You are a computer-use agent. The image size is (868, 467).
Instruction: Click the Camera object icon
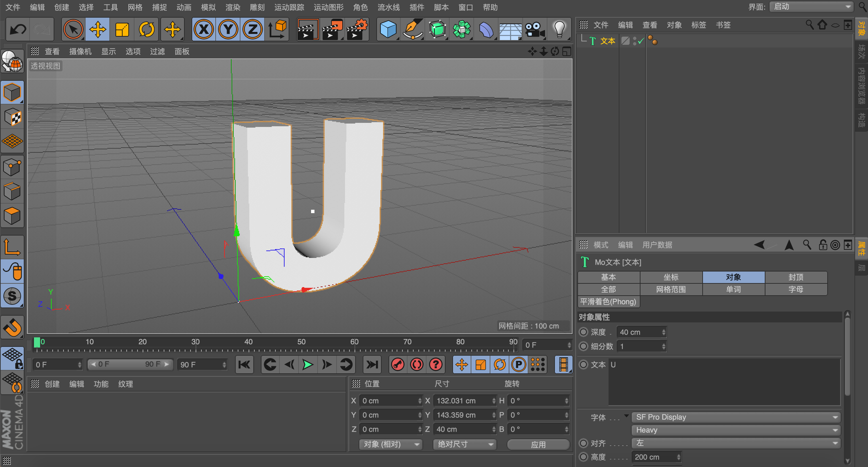point(534,30)
